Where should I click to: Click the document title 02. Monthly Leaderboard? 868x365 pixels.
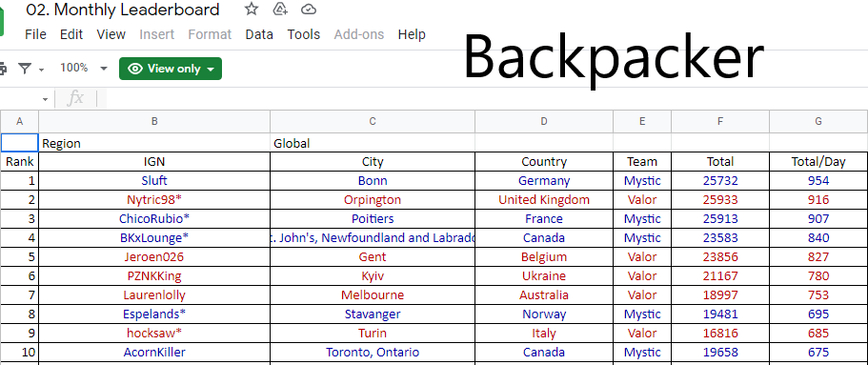pyautogui.click(x=122, y=10)
